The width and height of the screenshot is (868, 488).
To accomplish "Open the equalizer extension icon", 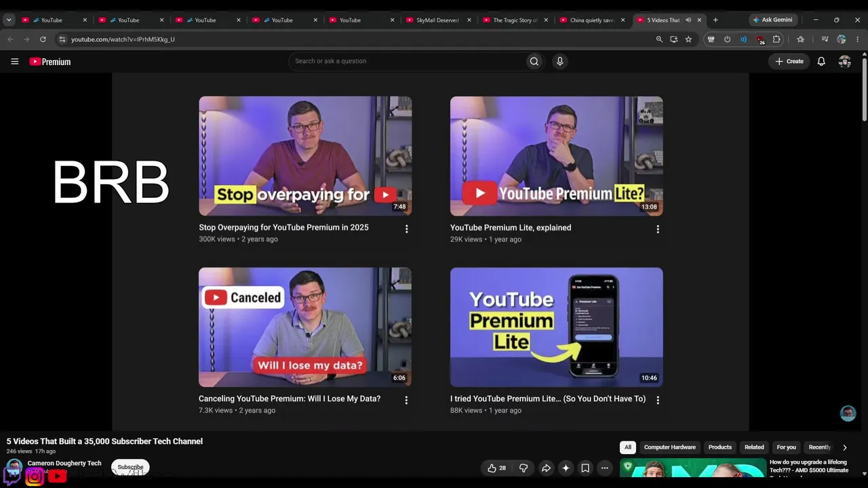I will [x=711, y=39].
